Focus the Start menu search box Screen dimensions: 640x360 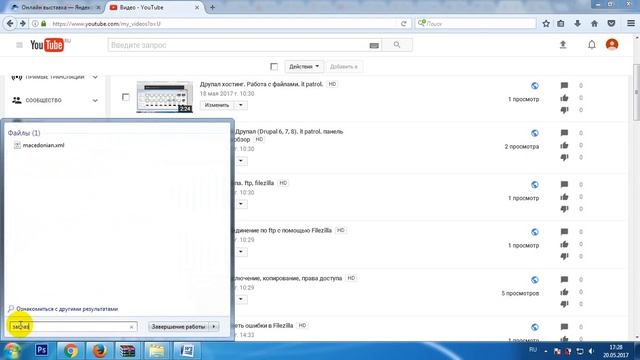tap(73, 327)
